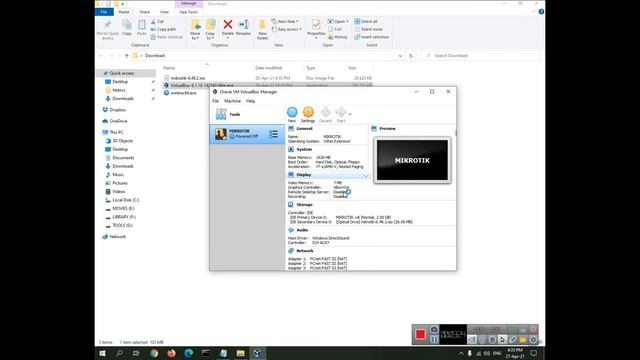Click Pin to Quick access icon
This screenshot has height=360, width=640.
(x=107, y=25)
